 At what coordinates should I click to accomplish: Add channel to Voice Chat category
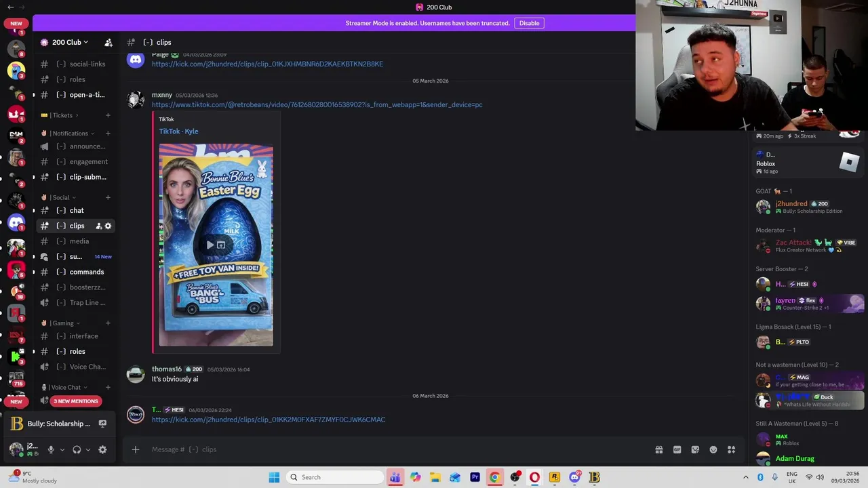(108, 388)
